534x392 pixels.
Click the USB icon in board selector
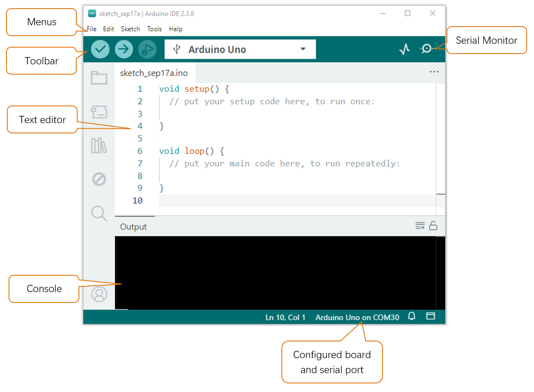pos(176,49)
